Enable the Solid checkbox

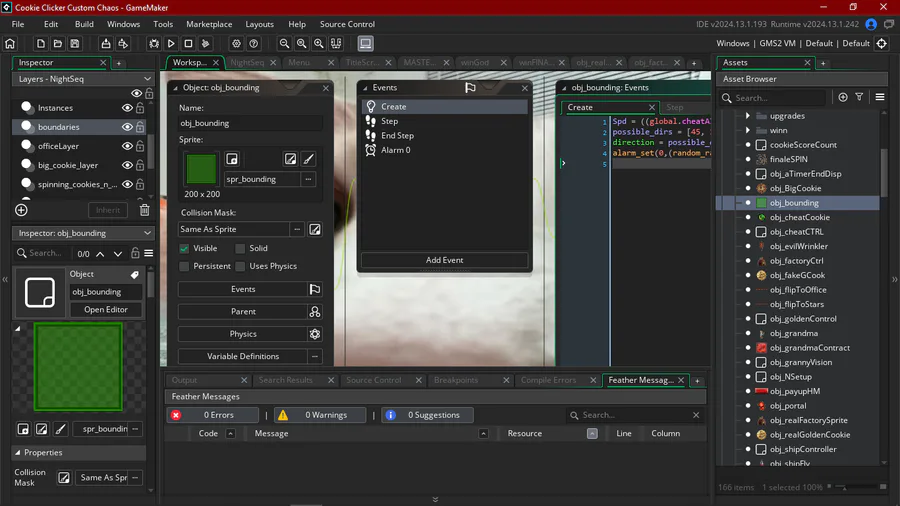tap(240, 248)
